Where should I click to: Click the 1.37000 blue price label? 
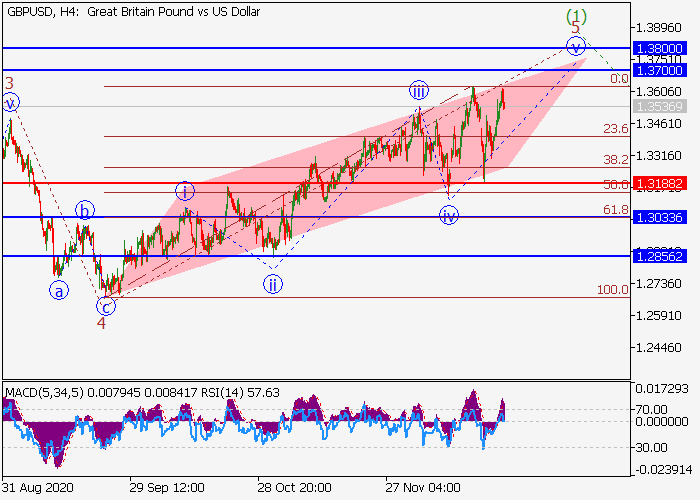[660, 70]
